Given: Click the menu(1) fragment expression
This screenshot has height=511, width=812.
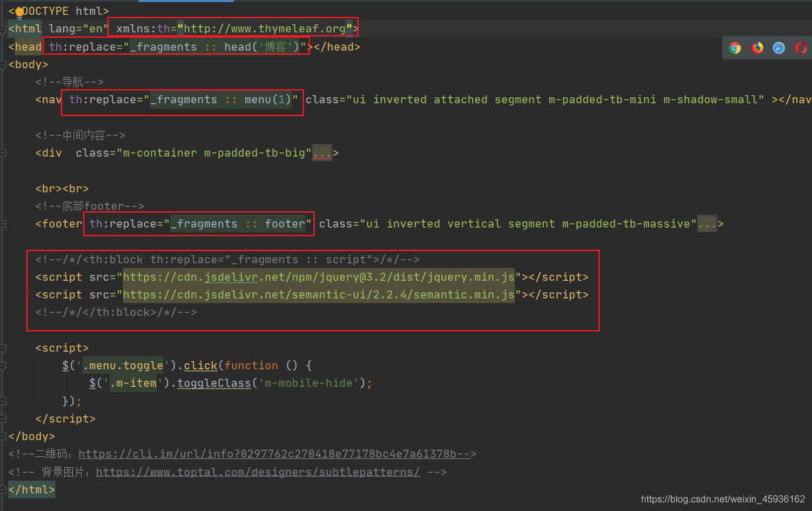Looking at the screenshot, I should click(268, 100).
